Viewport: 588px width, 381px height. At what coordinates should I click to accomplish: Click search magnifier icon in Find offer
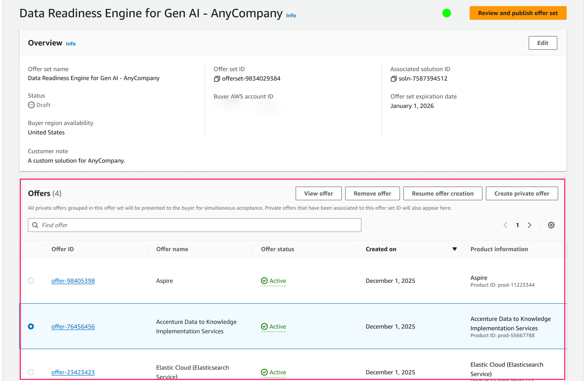(35, 225)
